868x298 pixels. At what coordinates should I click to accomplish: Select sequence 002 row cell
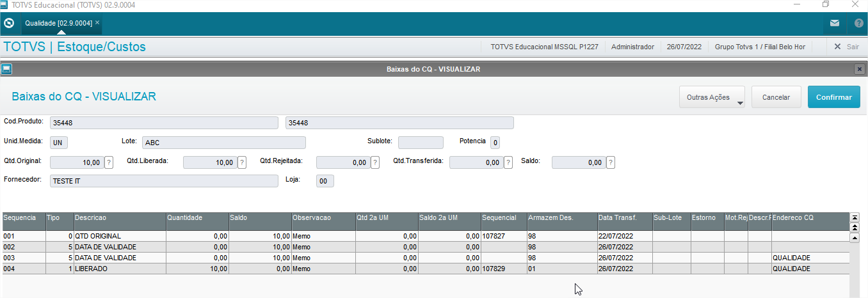[x=24, y=247]
